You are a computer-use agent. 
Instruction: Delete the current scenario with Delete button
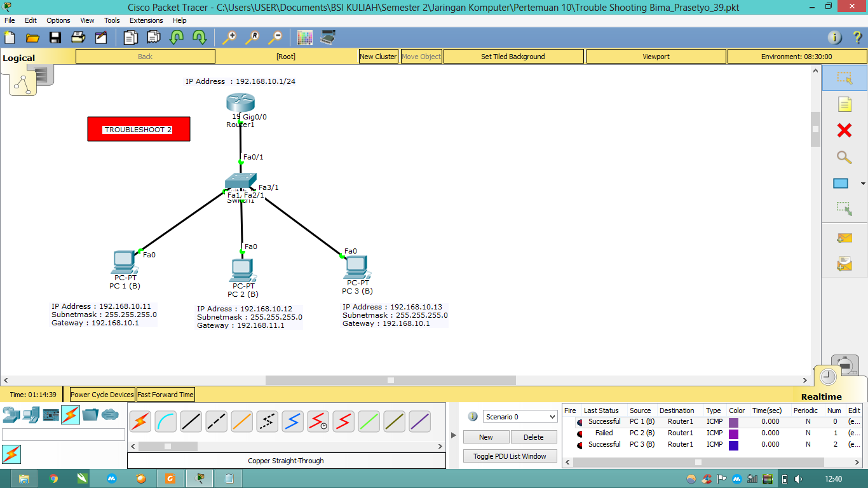(534, 437)
